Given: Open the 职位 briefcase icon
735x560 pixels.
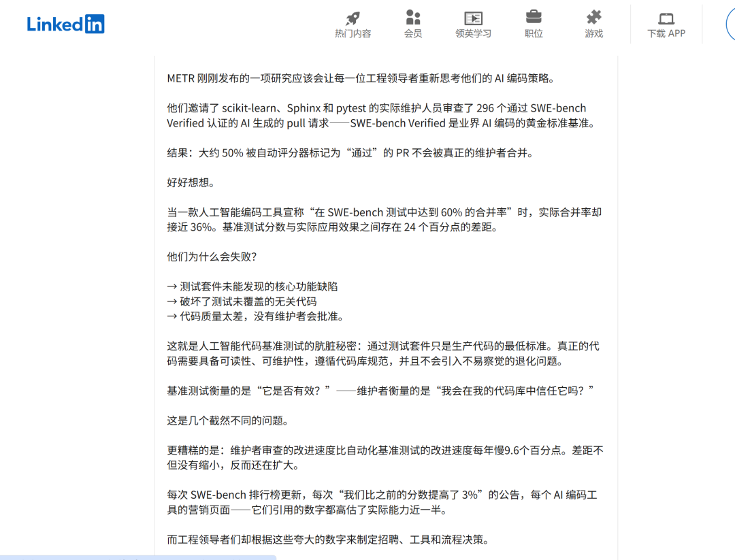Looking at the screenshot, I should (534, 17).
